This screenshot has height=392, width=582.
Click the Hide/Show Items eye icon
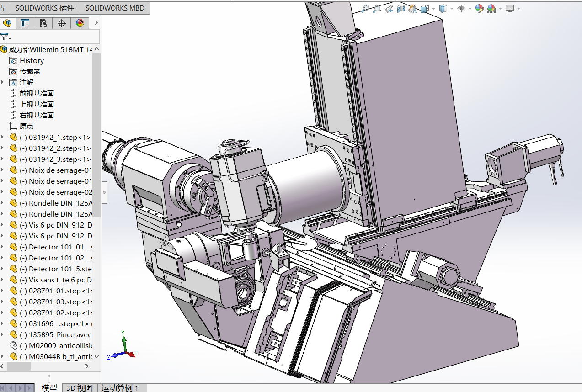tap(461, 8)
